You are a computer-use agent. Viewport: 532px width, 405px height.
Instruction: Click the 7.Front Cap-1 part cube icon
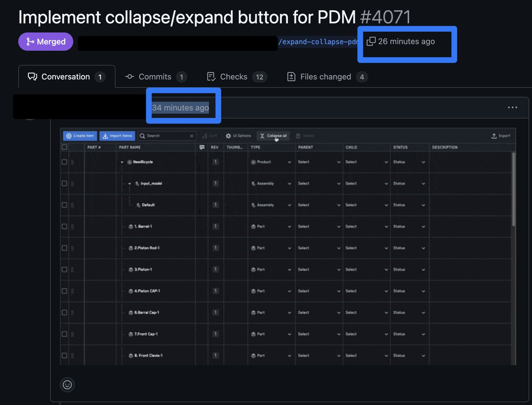pyautogui.click(x=131, y=334)
